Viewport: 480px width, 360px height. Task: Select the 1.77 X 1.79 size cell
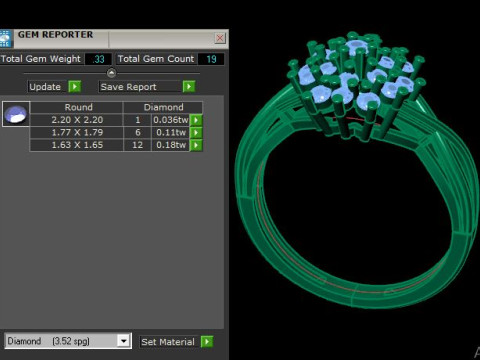(77, 133)
